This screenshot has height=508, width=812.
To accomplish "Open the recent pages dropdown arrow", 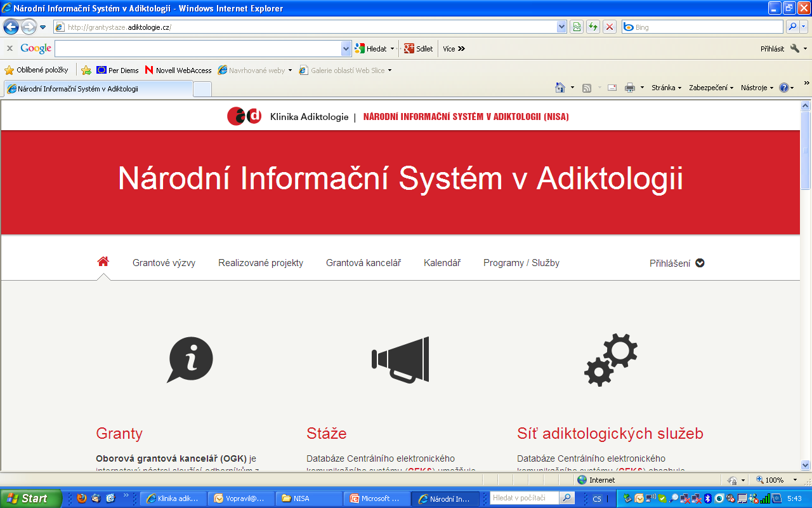I will [x=43, y=27].
